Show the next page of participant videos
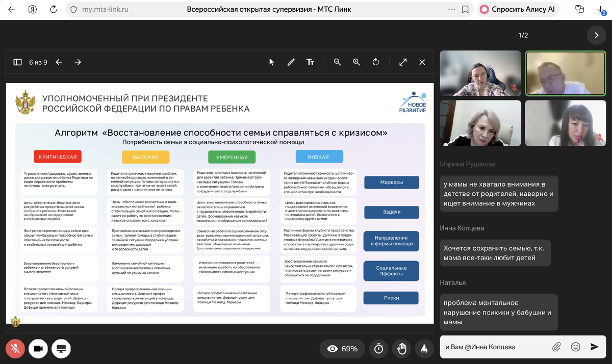The height and width of the screenshot is (364, 612). coord(596,35)
